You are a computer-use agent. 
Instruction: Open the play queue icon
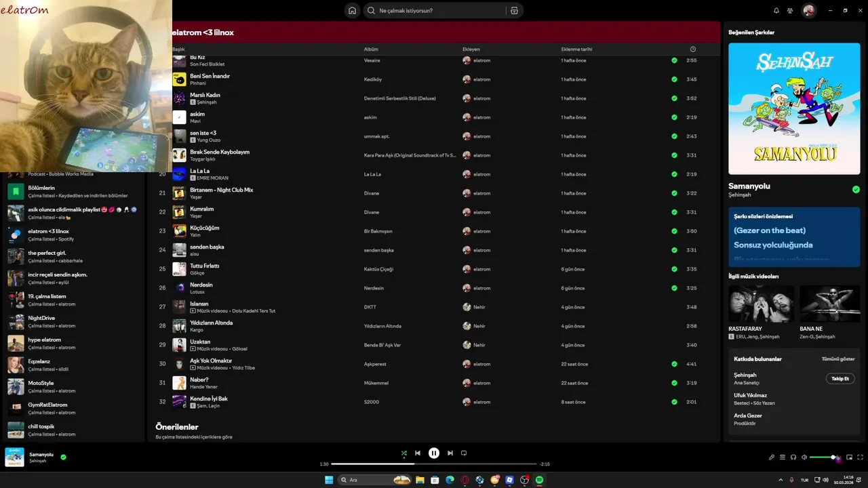pos(783,457)
